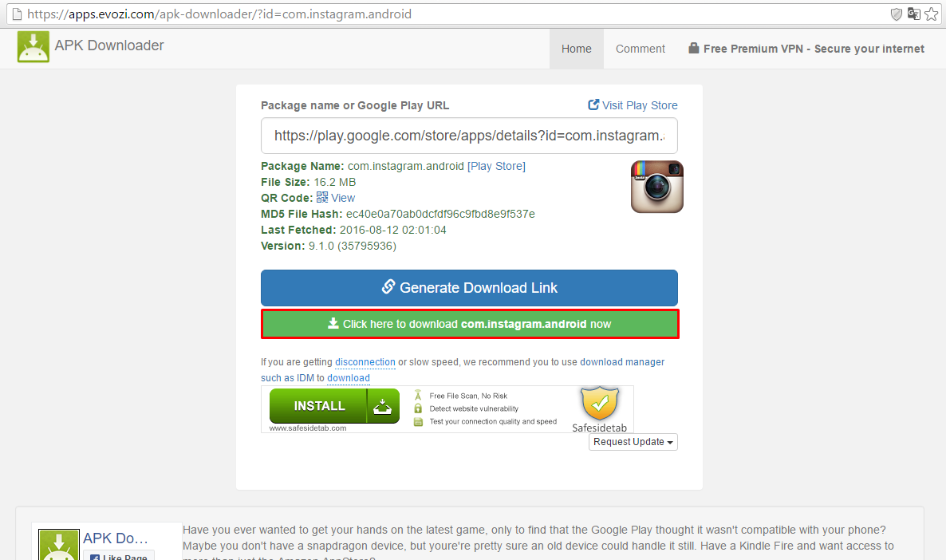946x560 pixels.
Task: Click the lock icon beside Free Premium VPN
Action: (694, 49)
